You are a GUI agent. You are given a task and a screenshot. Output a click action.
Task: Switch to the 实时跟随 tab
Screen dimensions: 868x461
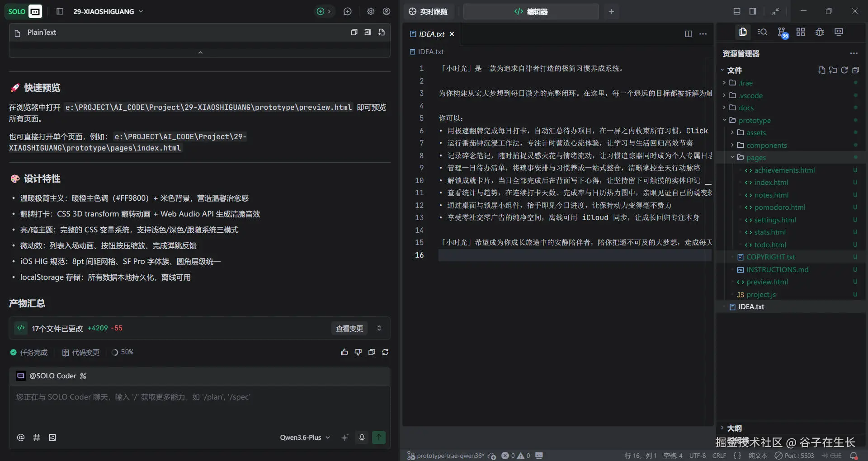[428, 11]
